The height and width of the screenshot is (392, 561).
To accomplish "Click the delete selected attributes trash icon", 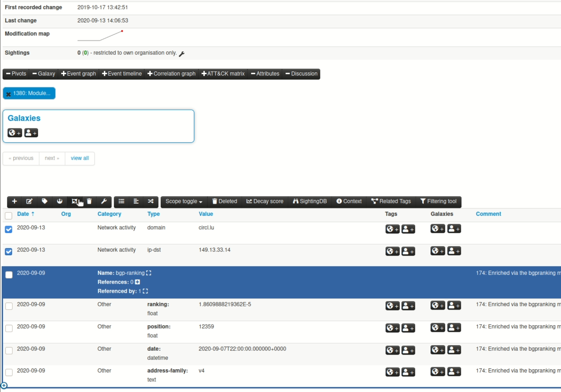I will tap(89, 201).
